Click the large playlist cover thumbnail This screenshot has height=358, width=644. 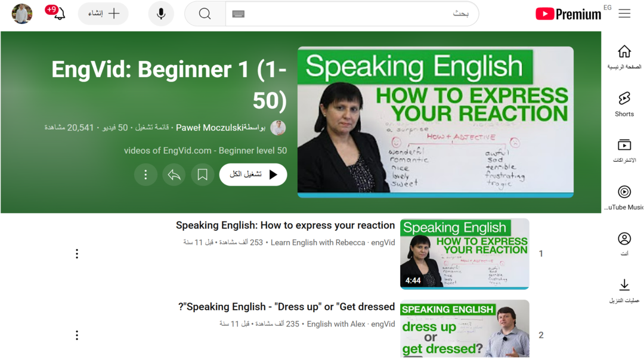[435, 122]
